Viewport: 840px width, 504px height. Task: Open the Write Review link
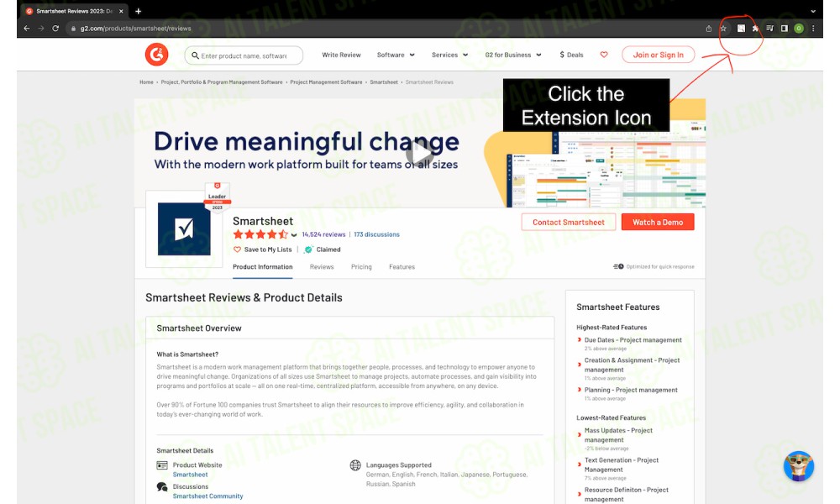click(x=341, y=55)
